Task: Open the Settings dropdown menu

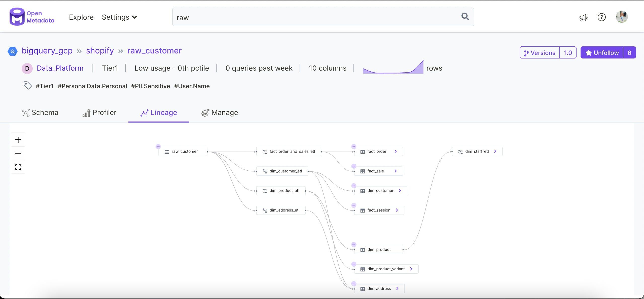Action: [x=119, y=17]
